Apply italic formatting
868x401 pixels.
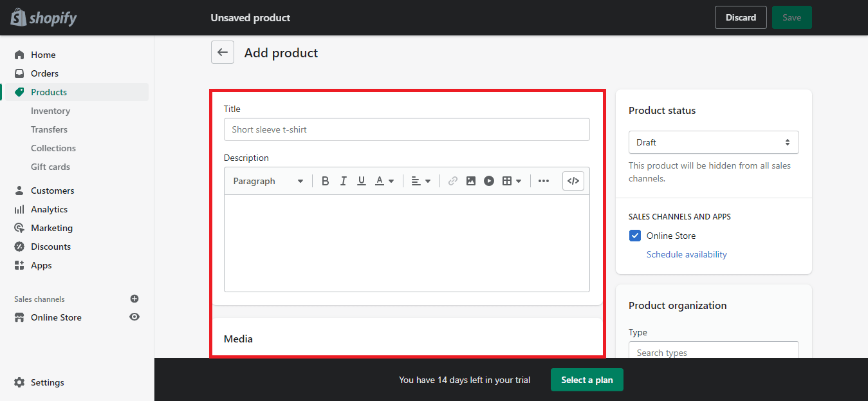[x=343, y=181]
